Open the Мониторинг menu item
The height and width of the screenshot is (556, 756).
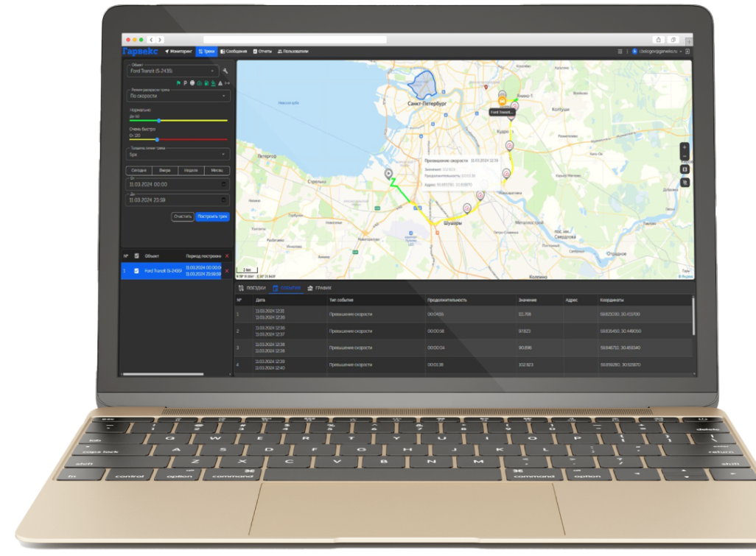tap(178, 51)
